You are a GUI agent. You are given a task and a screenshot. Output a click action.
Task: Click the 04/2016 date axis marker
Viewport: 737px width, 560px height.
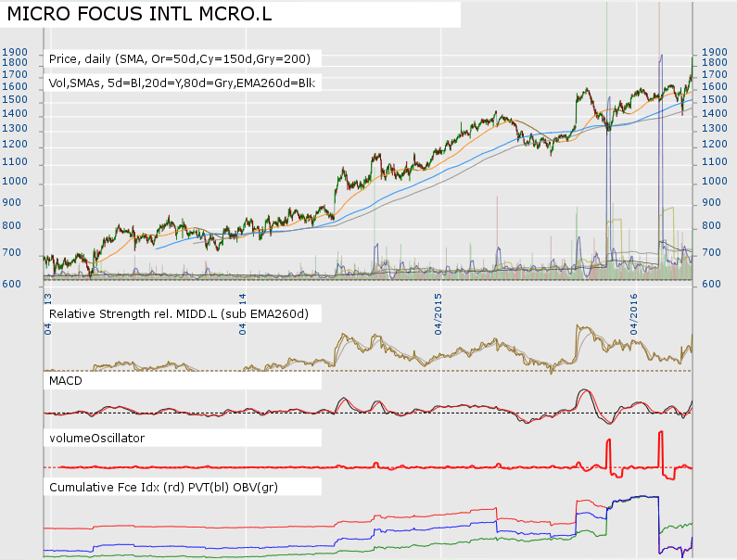[x=633, y=314]
